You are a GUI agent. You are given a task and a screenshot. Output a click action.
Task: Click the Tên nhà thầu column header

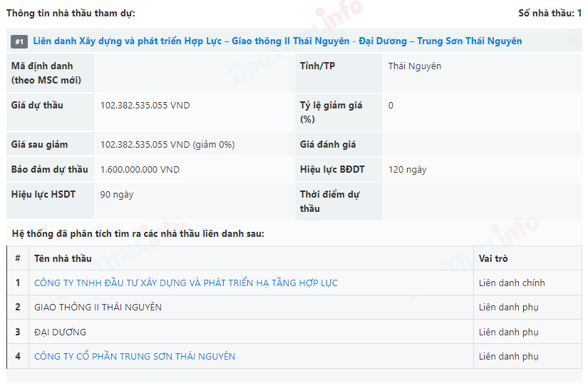tap(63, 258)
